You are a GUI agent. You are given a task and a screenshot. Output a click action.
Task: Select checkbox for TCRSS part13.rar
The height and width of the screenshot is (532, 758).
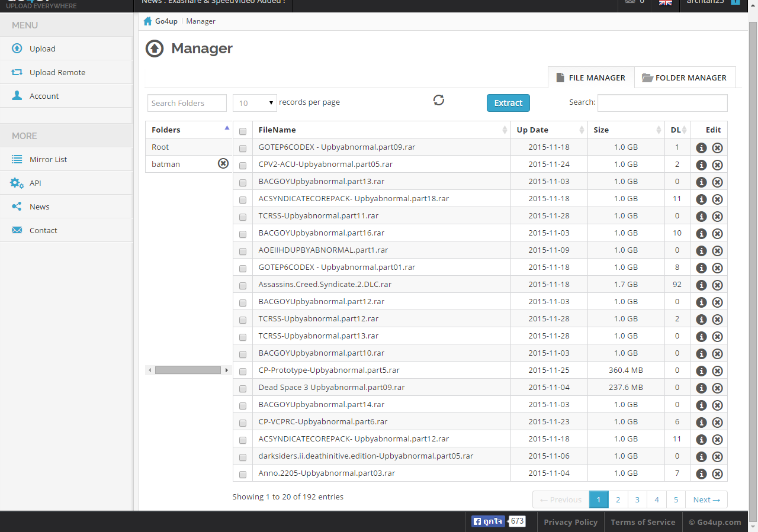click(243, 337)
